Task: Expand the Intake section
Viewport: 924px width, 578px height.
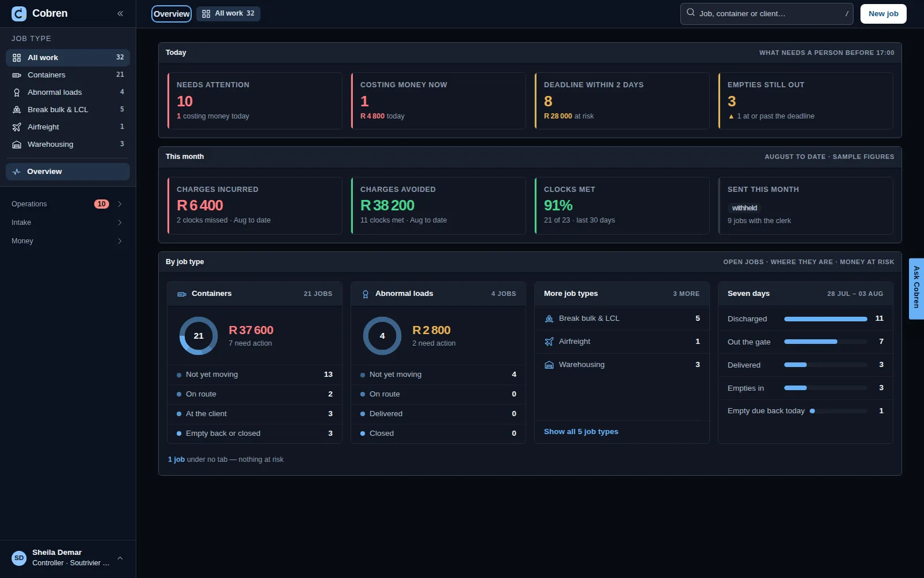Action: coord(68,223)
